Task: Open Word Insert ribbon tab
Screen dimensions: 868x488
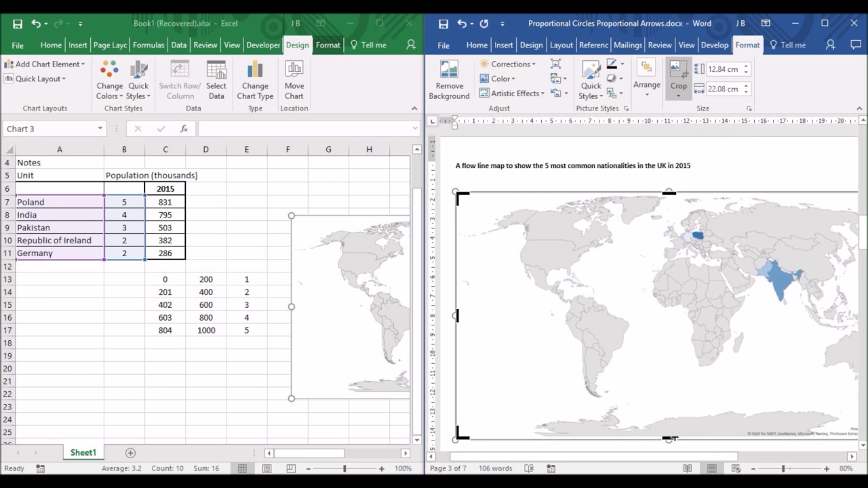Action: pyautogui.click(x=504, y=45)
